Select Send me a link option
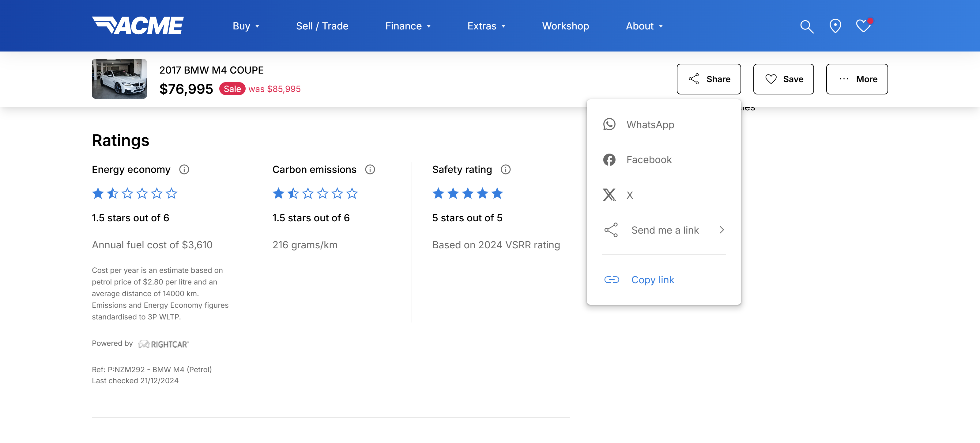 [664, 230]
